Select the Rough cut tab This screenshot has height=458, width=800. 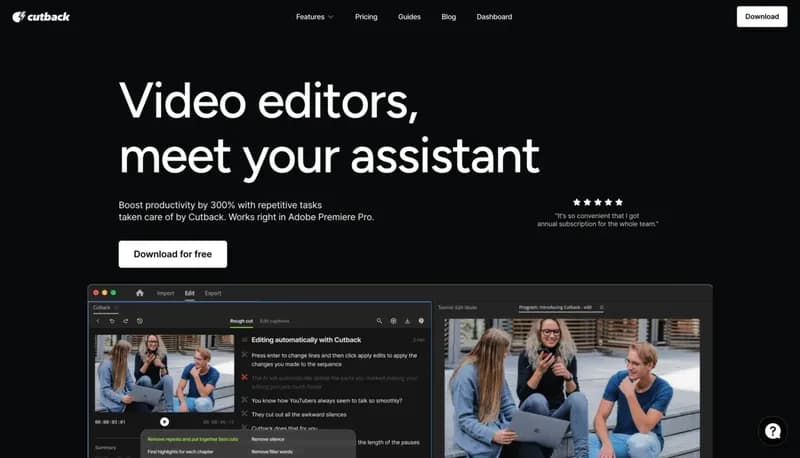tap(241, 321)
